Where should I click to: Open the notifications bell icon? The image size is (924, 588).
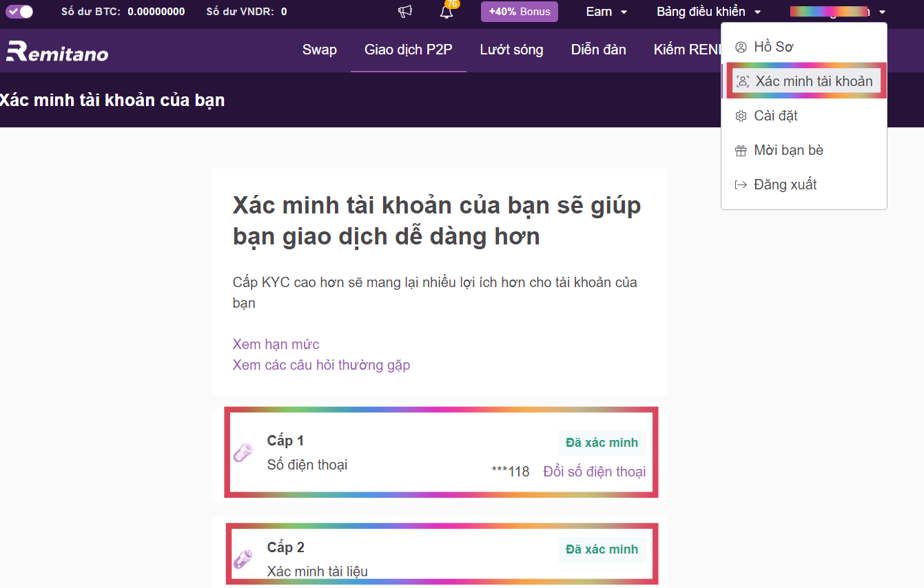click(446, 12)
